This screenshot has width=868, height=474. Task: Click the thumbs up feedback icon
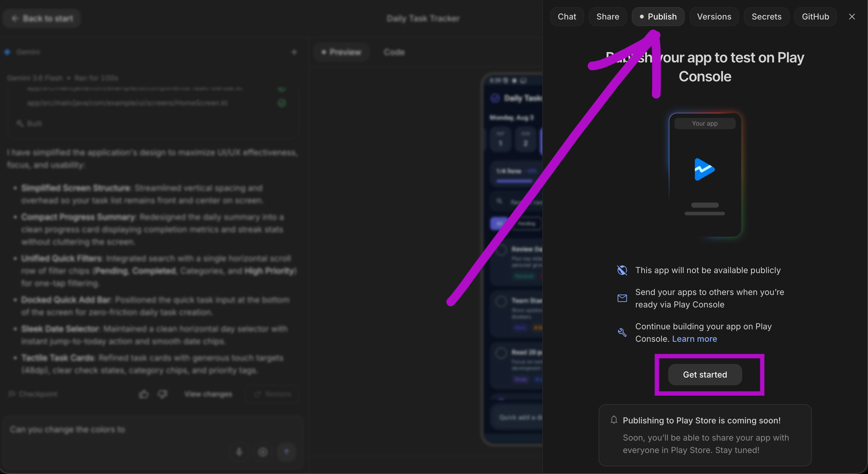[x=144, y=394]
